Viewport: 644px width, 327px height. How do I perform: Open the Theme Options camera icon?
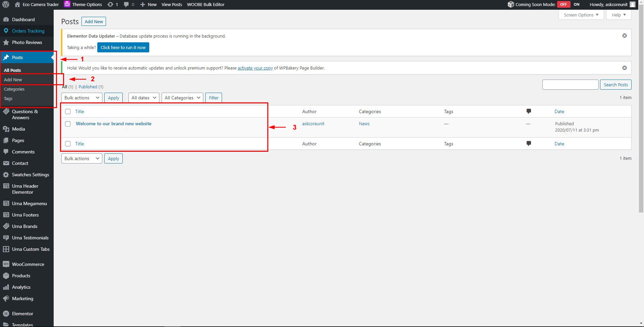pos(67,4)
